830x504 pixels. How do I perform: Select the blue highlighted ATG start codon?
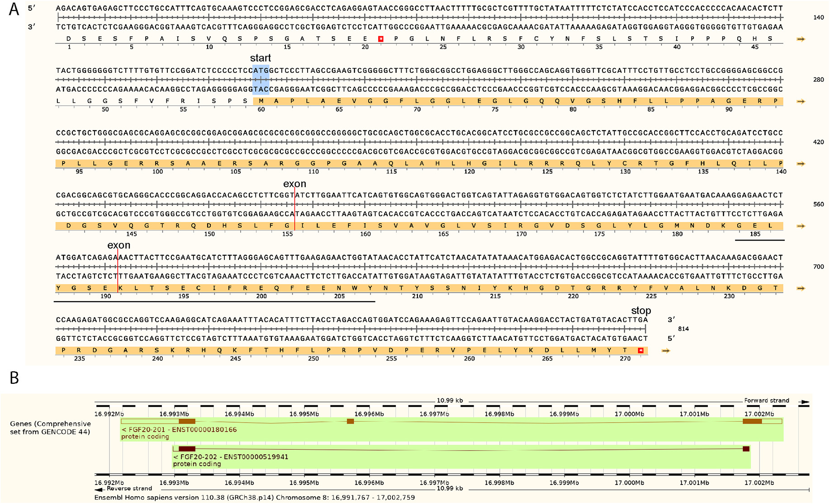click(x=261, y=80)
